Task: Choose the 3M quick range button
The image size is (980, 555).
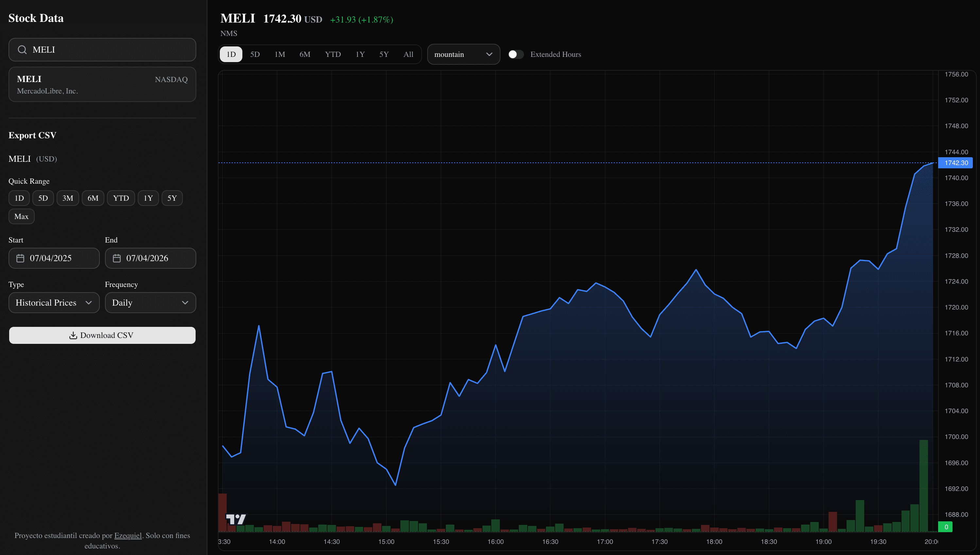Action: [67, 198]
